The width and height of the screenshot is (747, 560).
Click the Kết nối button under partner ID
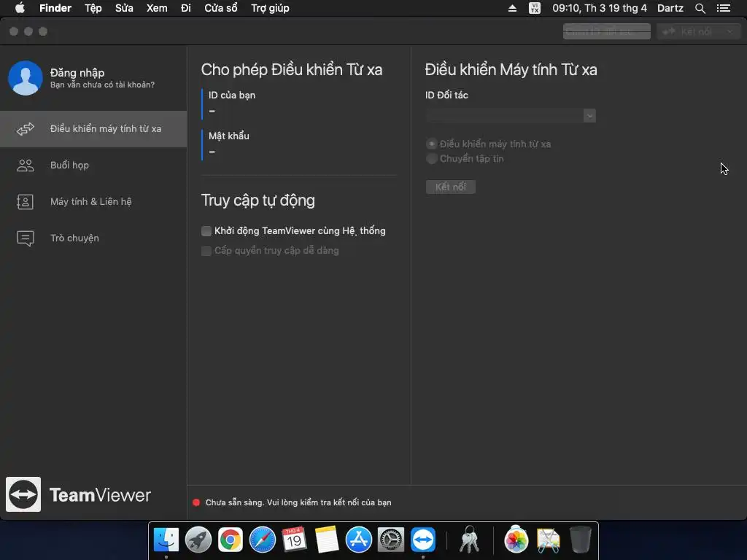pyautogui.click(x=451, y=187)
